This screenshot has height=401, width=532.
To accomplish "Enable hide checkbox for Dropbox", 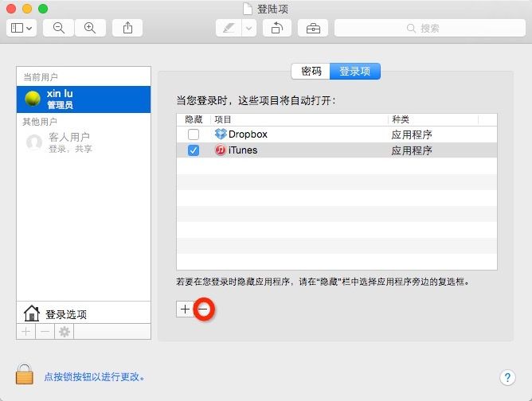I will pos(194,134).
